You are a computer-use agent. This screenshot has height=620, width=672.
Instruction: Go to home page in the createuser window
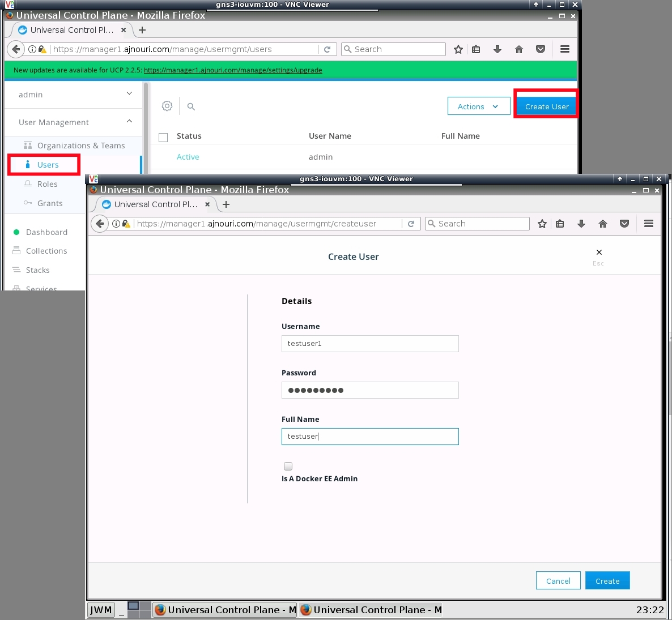[603, 224]
